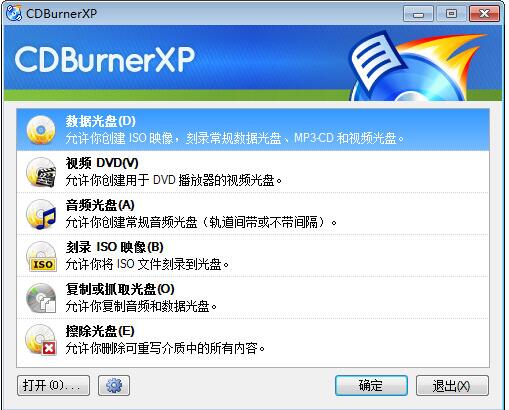Screen dimensions: 509x410
Task: Click the Audio Disc music note icon
Action: point(41,214)
